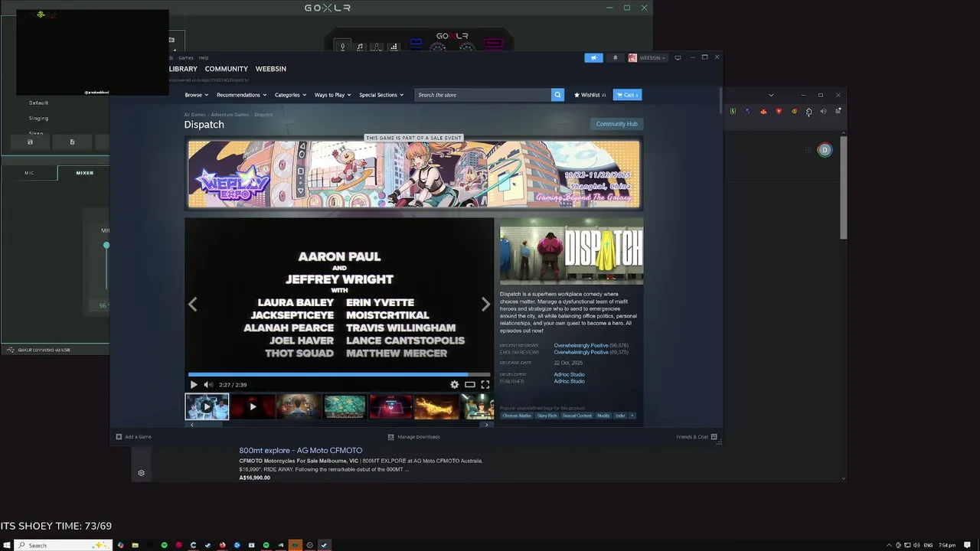Click the Story Rich tag
This screenshot has height=551, width=980.
click(547, 416)
